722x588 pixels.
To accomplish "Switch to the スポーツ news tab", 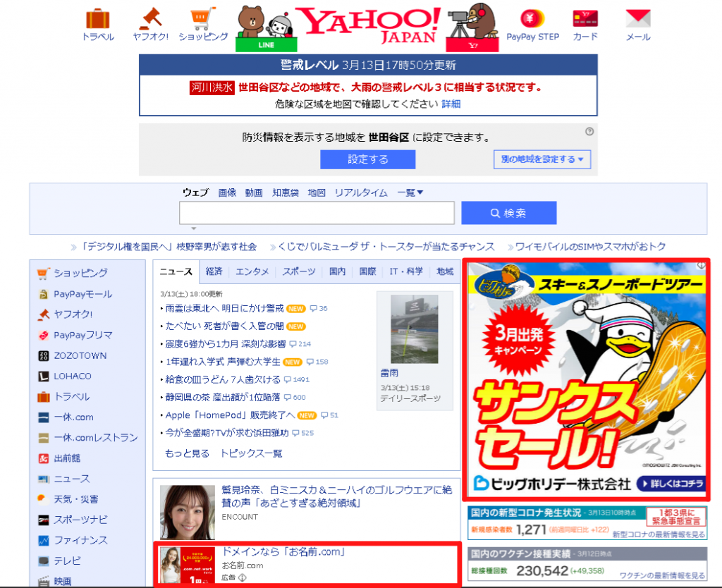I will tap(299, 271).
